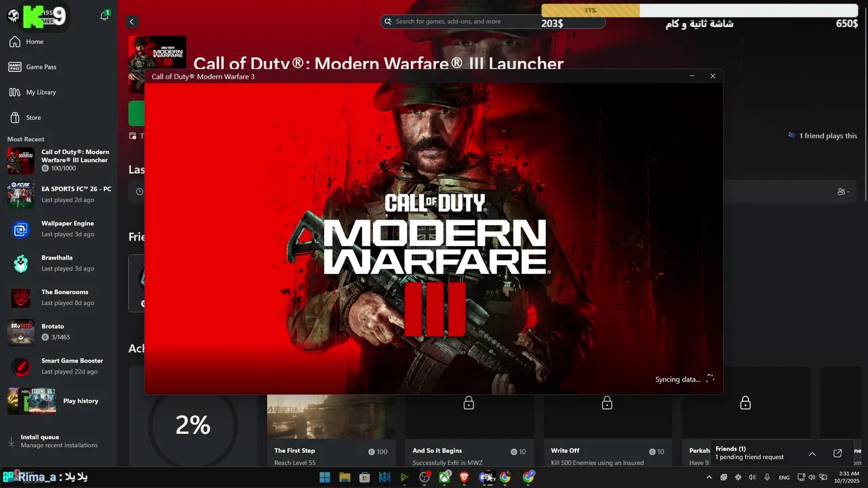Screen dimensions: 868x488
Task: Open the notifications bell in Xbox app
Action: (104, 16)
